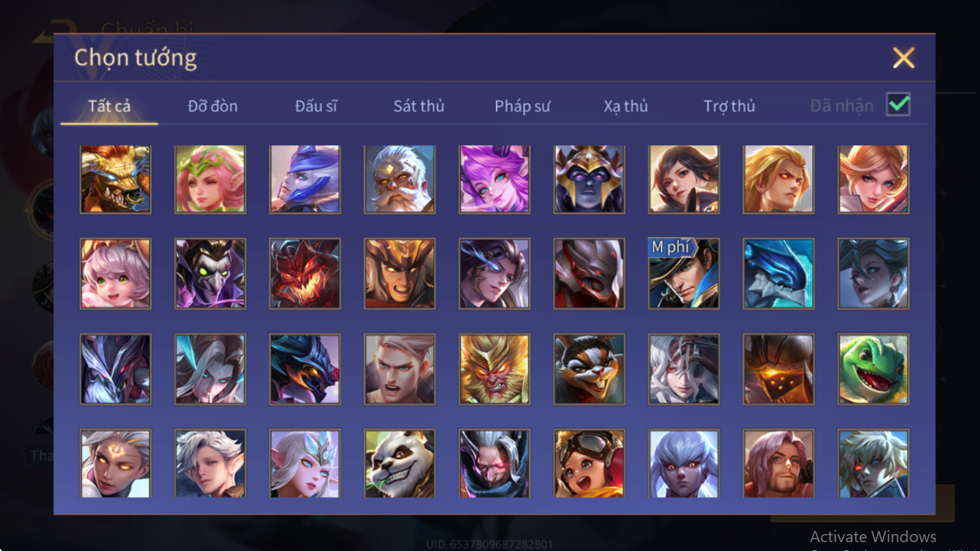Image resolution: width=980 pixels, height=551 pixels.
Task: Choose the pink-haired girl with green wreath
Action: (x=210, y=179)
